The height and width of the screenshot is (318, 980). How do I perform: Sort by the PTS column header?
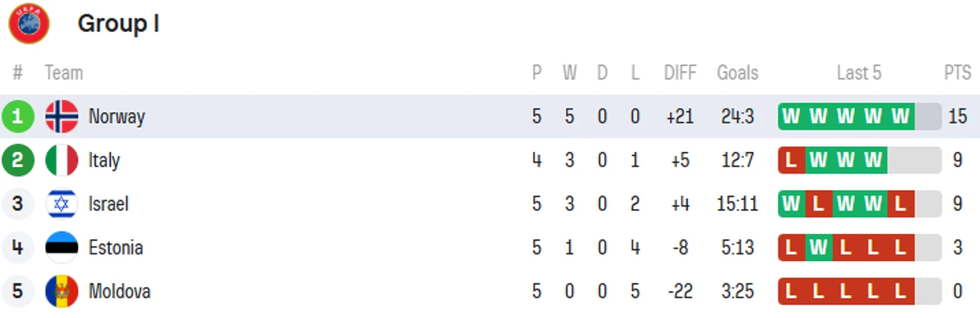(x=957, y=72)
